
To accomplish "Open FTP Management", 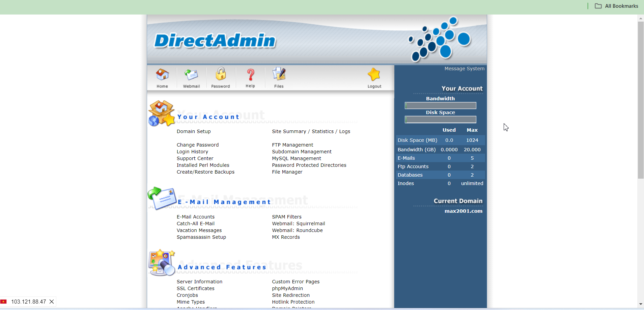I will click(x=292, y=145).
